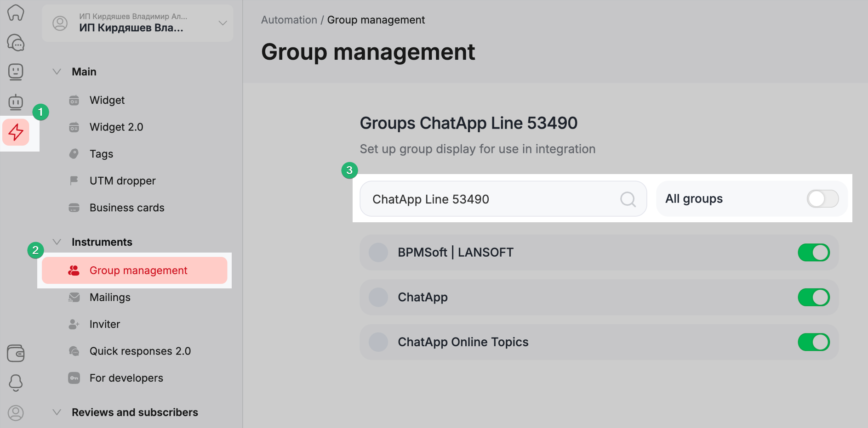Collapse the Main section
Image resolution: width=868 pixels, height=428 pixels.
point(57,72)
